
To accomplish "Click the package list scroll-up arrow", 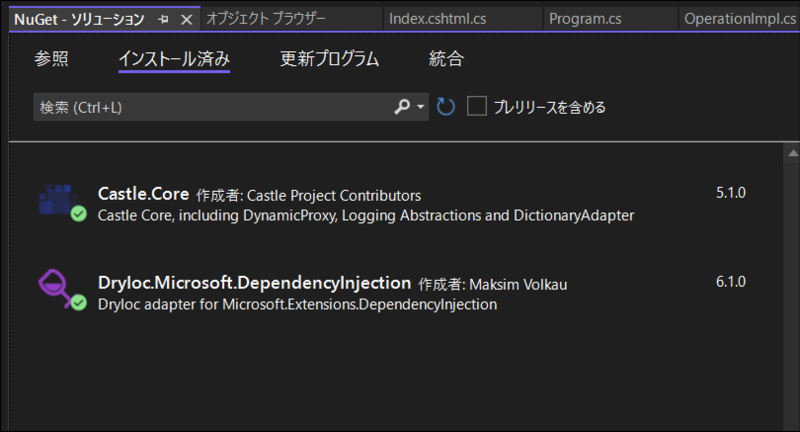I will [793, 153].
